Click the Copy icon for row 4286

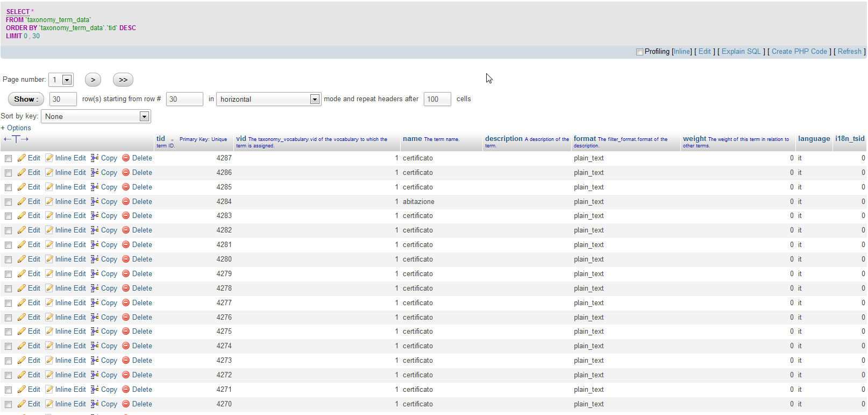point(95,172)
